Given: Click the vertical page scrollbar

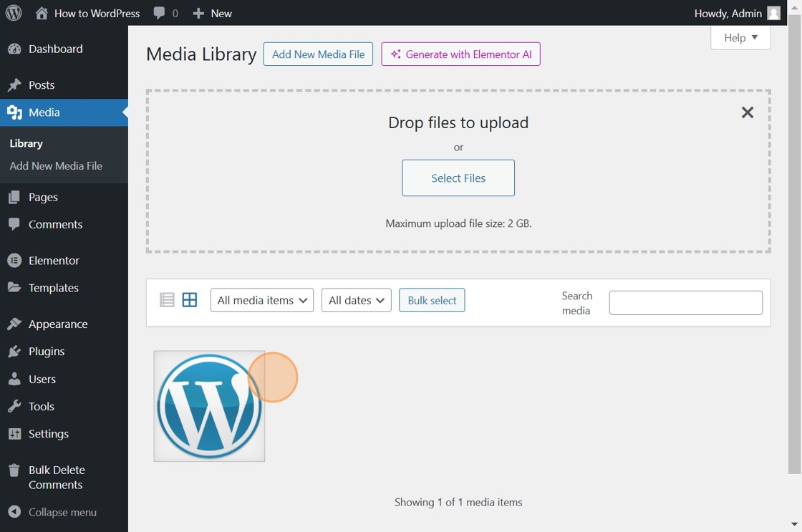Looking at the screenshot, I should point(794,243).
